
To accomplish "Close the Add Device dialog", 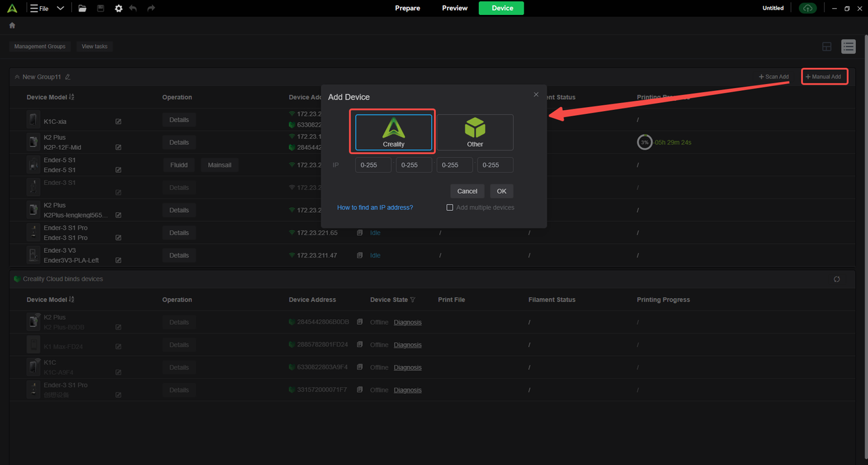I will coord(536,94).
